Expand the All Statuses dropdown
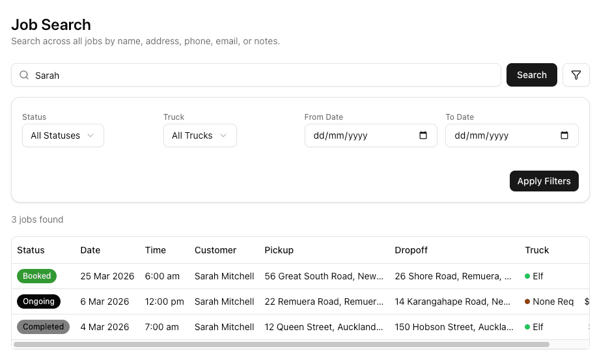This screenshot has height=364, width=597. click(62, 135)
